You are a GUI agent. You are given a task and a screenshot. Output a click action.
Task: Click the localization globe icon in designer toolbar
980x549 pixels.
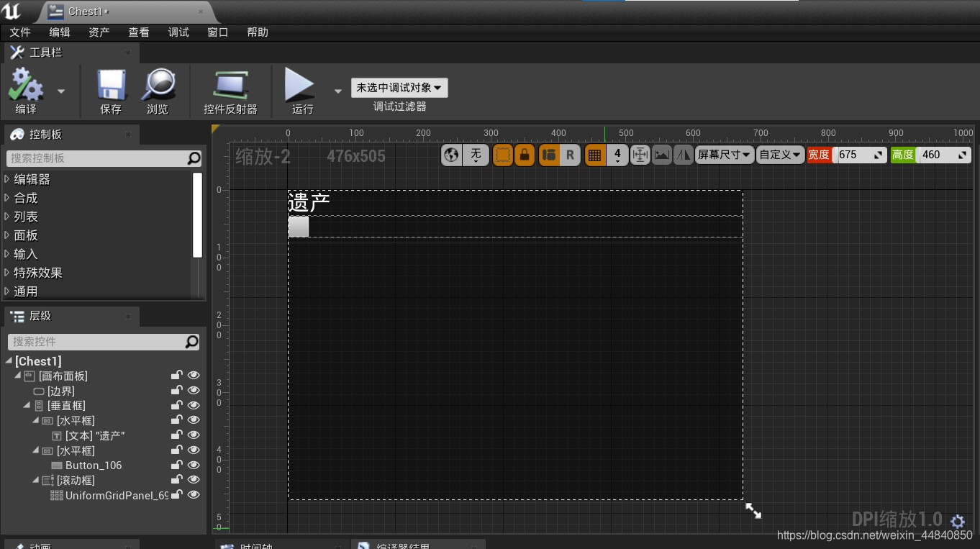[451, 155]
